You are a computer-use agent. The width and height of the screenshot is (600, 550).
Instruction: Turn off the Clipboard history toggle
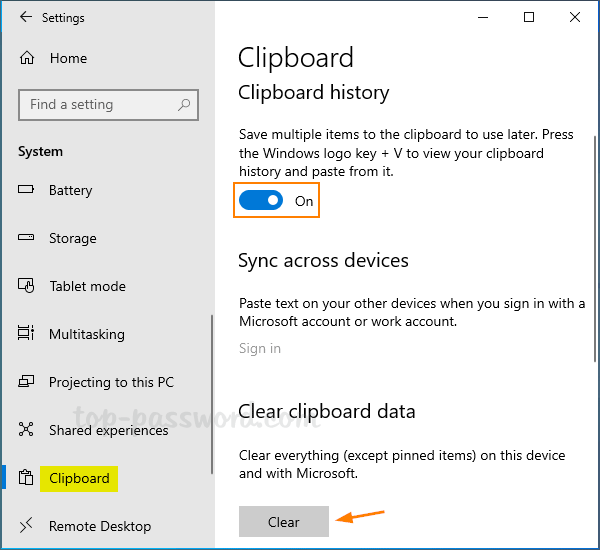260,201
